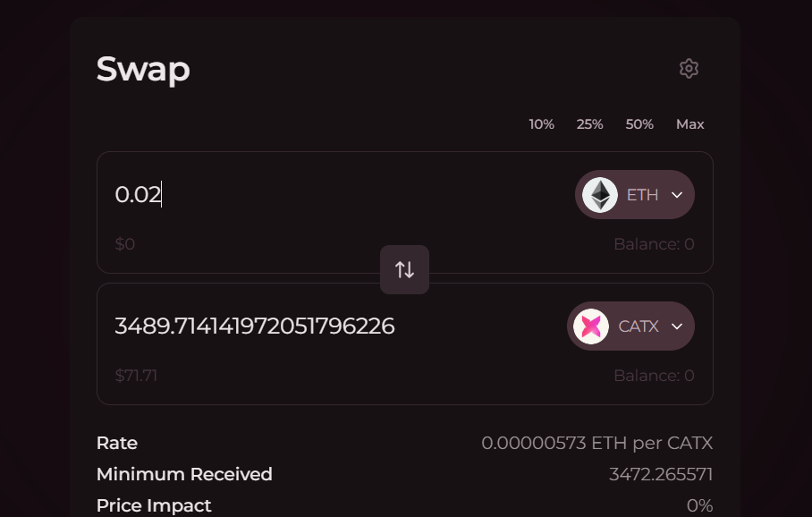The image size is (812, 517).
Task: Click the pink CATX token logo
Action: [591, 326]
